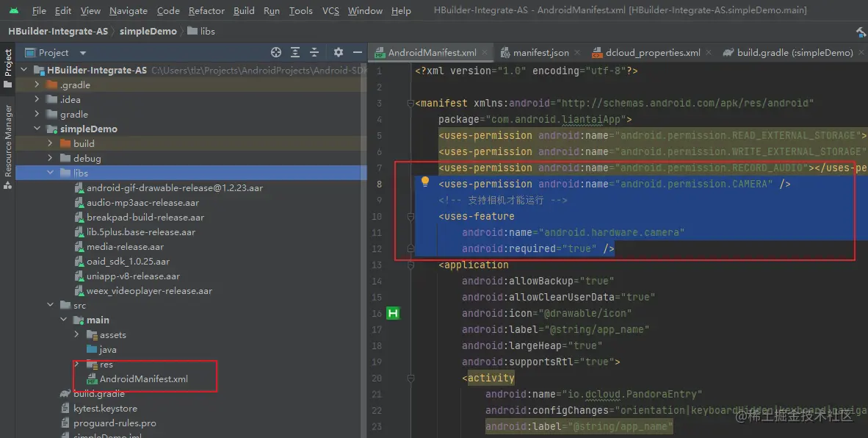Fold the manifest tag in gutter
Screen dimensions: 868x438
(x=411, y=103)
